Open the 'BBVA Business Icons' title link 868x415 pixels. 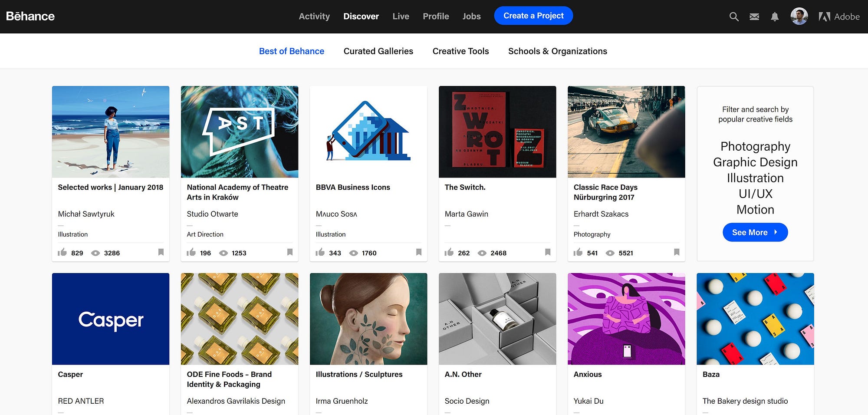pyautogui.click(x=353, y=187)
